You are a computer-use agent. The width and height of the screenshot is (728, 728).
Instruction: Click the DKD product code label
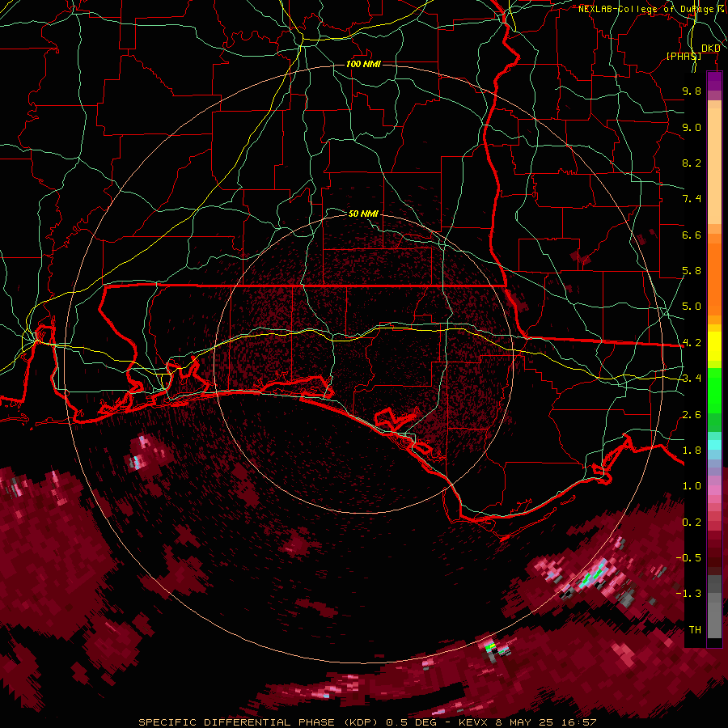[x=711, y=48]
